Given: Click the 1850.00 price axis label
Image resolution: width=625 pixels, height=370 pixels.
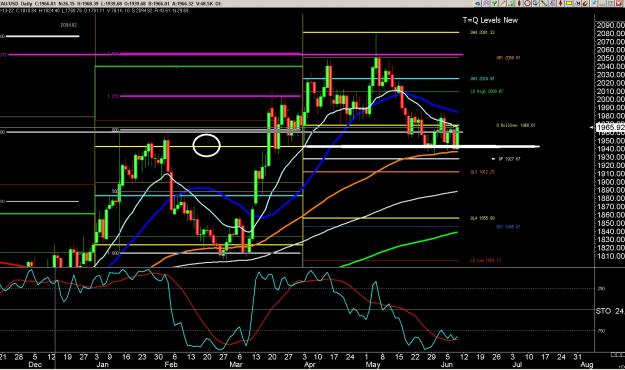Looking at the screenshot, I should (610, 223).
